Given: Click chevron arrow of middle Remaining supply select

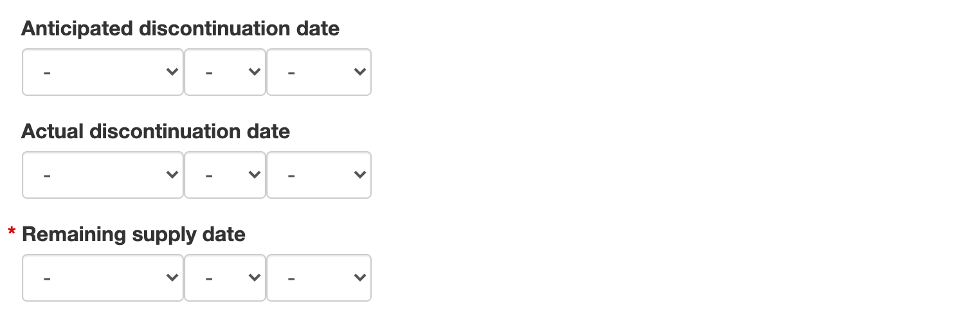Looking at the screenshot, I should (255, 278).
